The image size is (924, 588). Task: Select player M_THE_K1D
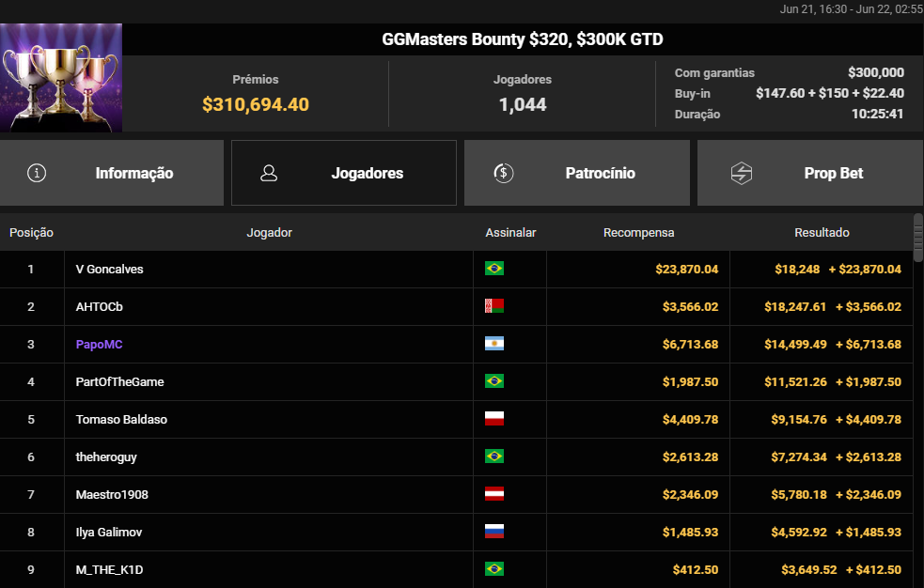tap(109, 570)
